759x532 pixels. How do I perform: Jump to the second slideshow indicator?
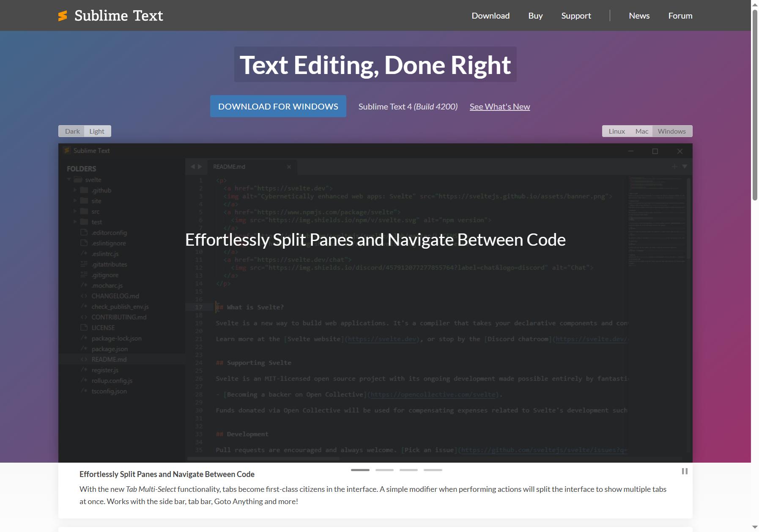click(x=384, y=470)
